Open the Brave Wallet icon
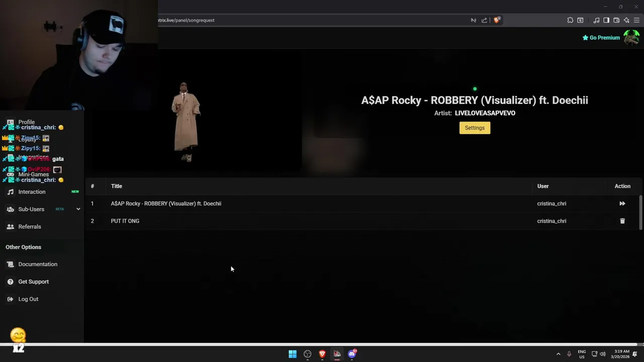Screen dimensions: 644x362 (x=616, y=20)
